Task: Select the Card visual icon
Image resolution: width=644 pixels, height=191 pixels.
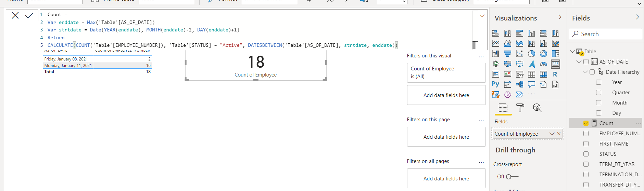Action: pos(555,64)
